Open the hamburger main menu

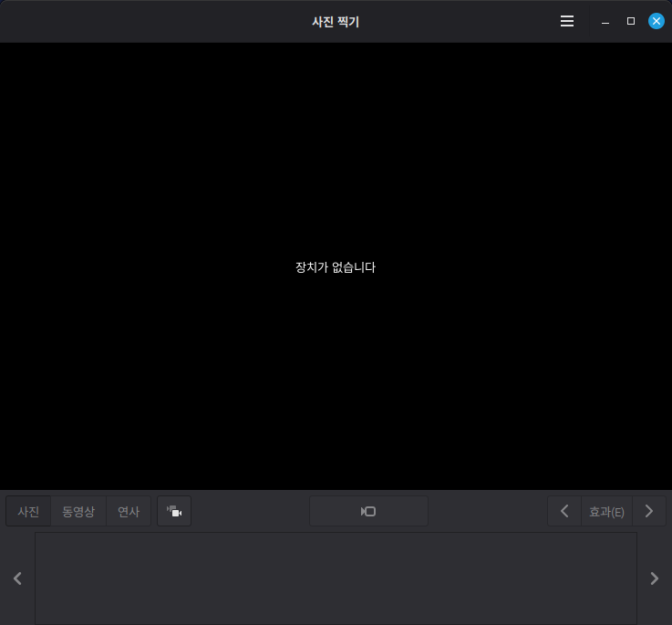(567, 21)
